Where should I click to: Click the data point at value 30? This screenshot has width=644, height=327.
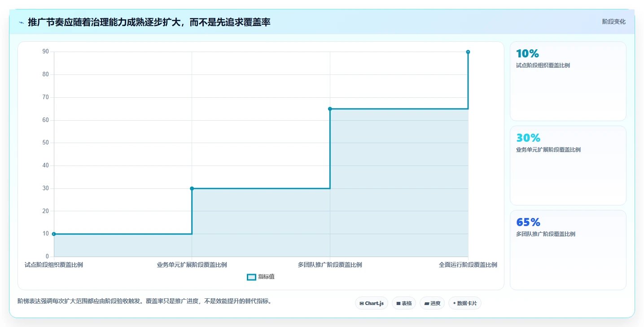point(192,188)
